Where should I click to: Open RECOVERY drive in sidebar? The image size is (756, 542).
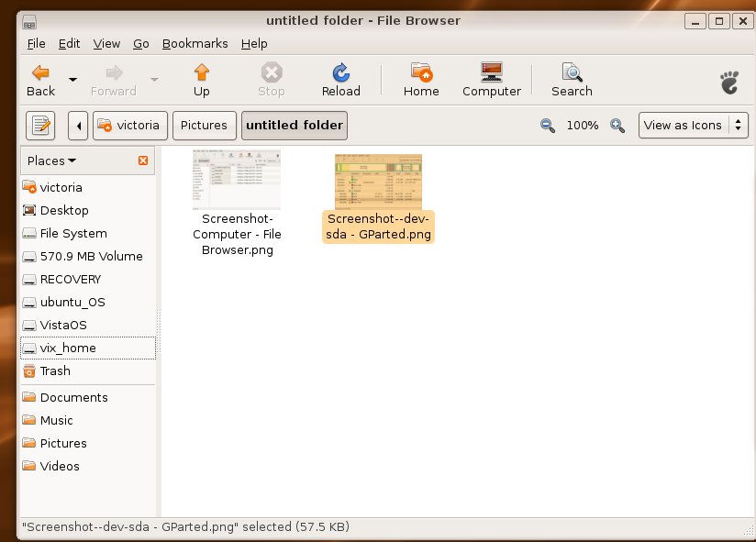(x=88, y=280)
